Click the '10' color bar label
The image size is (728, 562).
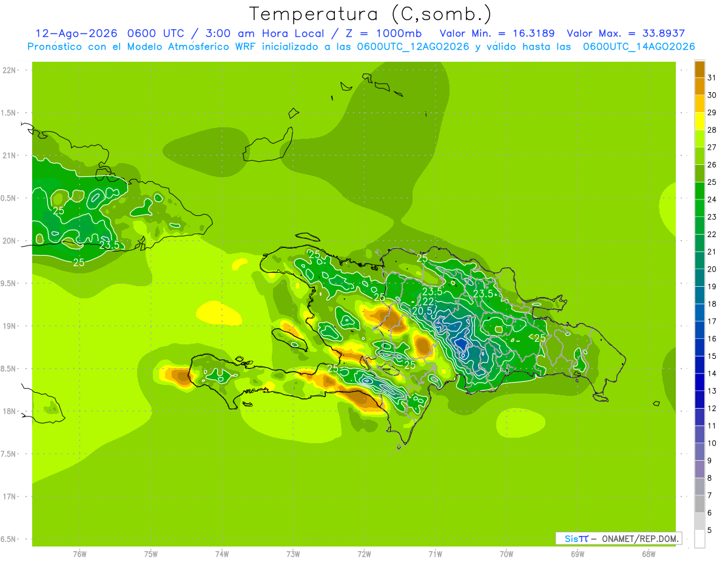pos(712,443)
